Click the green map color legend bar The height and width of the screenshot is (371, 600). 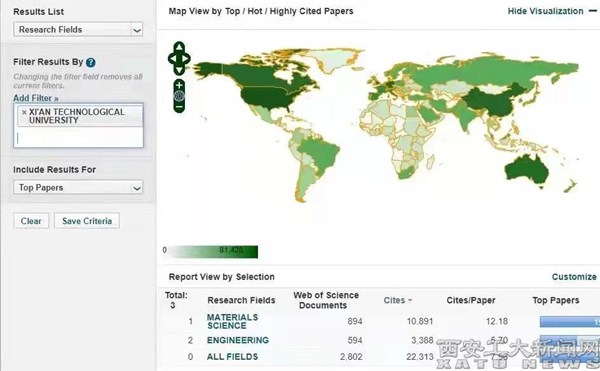coord(213,252)
